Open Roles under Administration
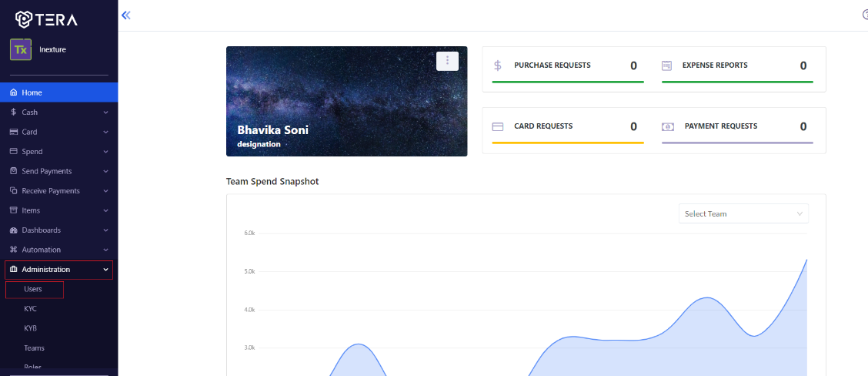This screenshot has height=376, width=868. click(x=32, y=367)
